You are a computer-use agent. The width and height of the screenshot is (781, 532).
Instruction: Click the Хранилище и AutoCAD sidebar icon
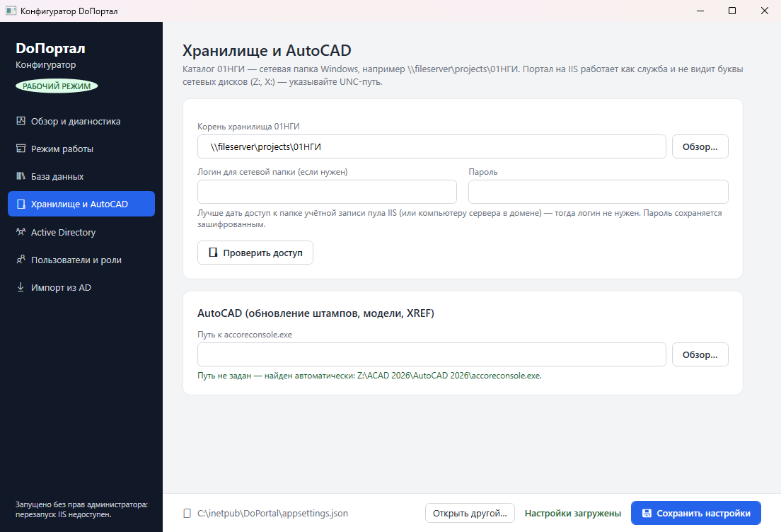tap(21, 204)
